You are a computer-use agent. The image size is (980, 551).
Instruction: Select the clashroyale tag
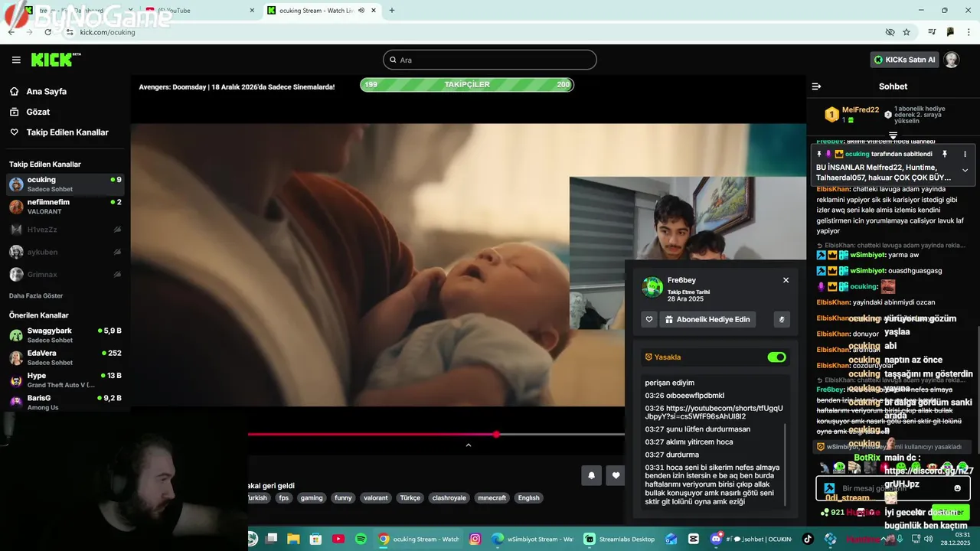pos(449,497)
